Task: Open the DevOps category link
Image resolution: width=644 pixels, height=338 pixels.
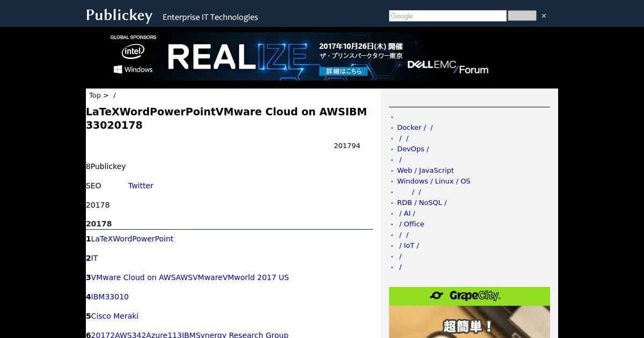Action: pyautogui.click(x=413, y=149)
